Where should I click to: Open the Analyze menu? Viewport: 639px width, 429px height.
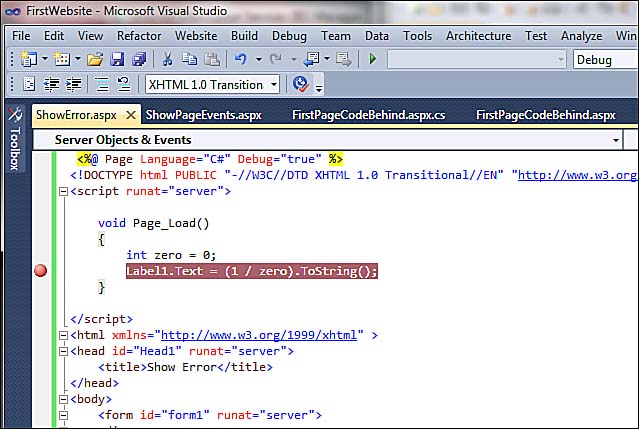coord(582,36)
